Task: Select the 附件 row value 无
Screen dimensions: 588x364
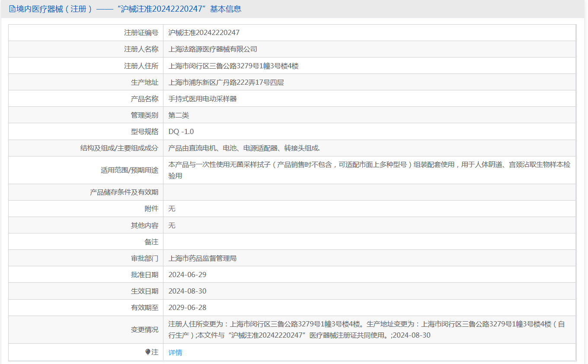Action: 172,208
